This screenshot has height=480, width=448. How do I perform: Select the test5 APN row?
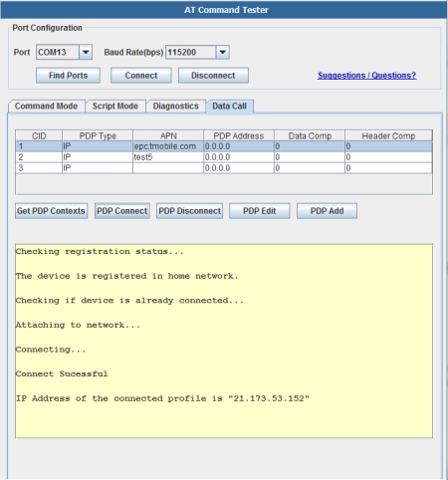point(224,157)
